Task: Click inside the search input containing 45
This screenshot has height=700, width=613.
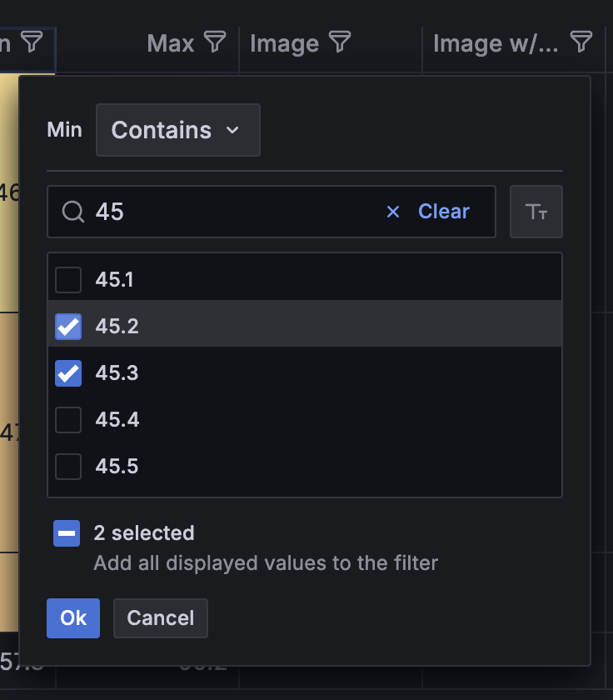Action: point(208,212)
